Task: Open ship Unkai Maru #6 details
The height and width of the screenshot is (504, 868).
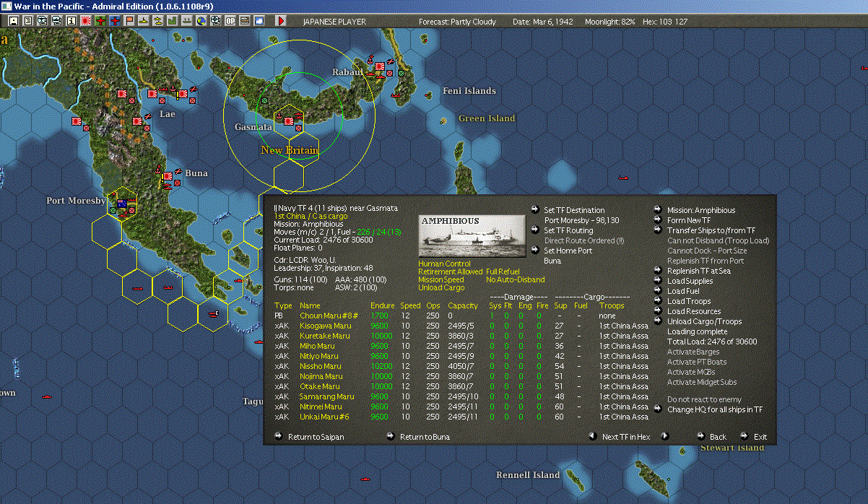Action: click(324, 417)
